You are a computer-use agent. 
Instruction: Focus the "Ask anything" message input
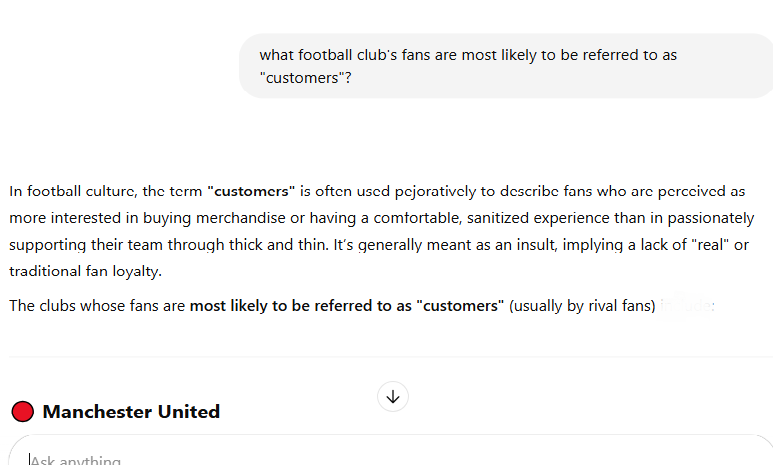point(389,457)
